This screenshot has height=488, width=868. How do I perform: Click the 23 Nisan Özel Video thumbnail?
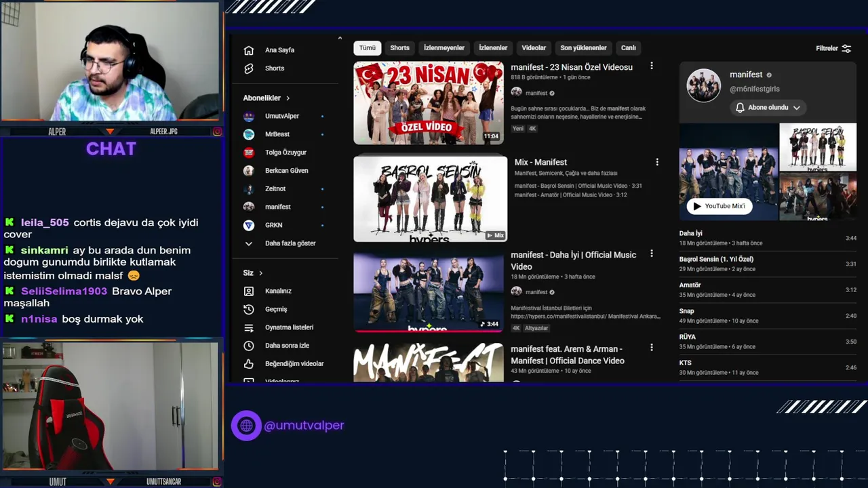429,103
